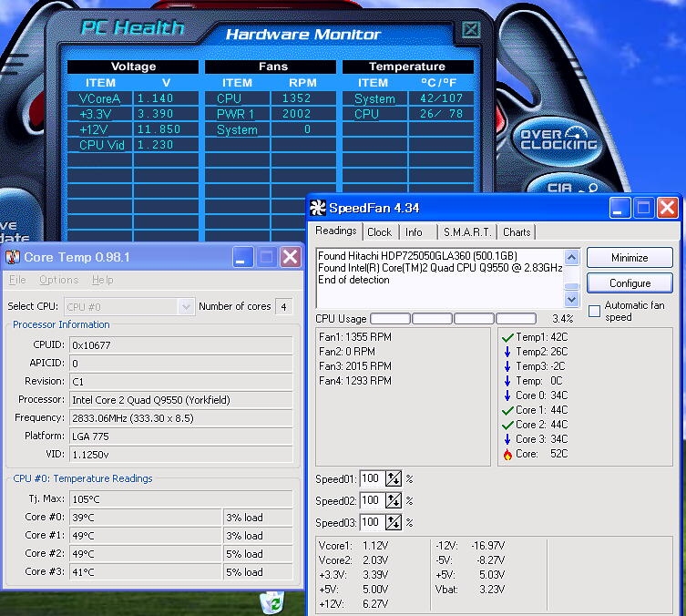Screen dimensions: 686x616
Task: Expand the Select CPU dropdown
Action: coord(186,307)
